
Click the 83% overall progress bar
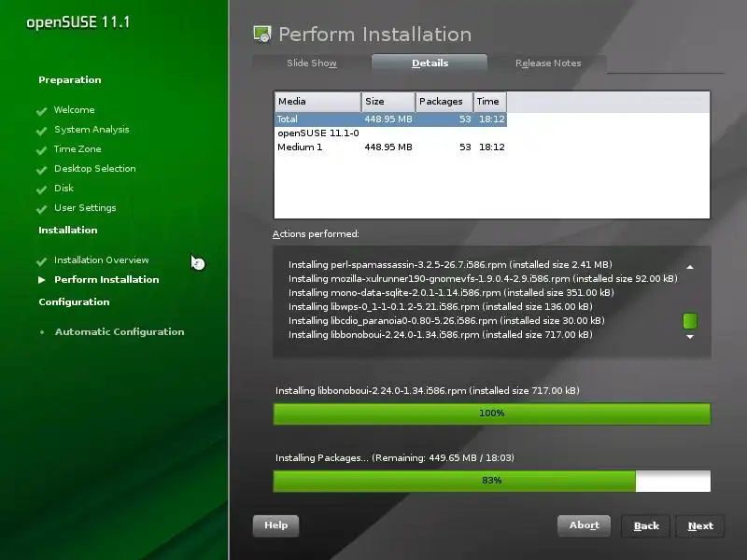click(492, 481)
